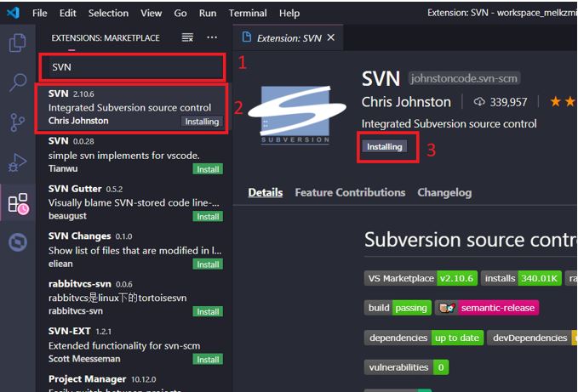Screen dimensions: 578x392
Task: Click the VS Code logo icon
Action: tap(14, 13)
